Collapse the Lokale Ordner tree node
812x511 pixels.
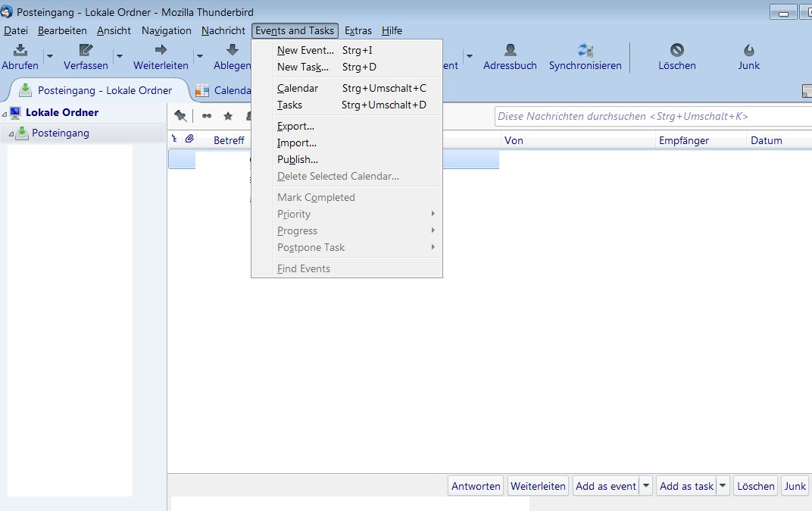point(5,113)
